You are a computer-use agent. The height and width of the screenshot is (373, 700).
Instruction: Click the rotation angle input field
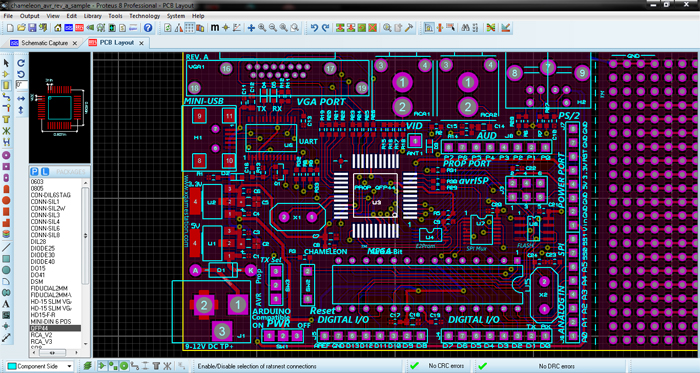tap(21, 85)
